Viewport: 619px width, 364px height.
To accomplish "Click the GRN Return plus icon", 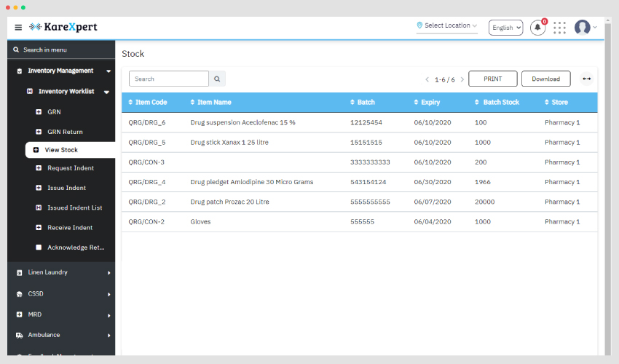I will click(x=39, y=132).
